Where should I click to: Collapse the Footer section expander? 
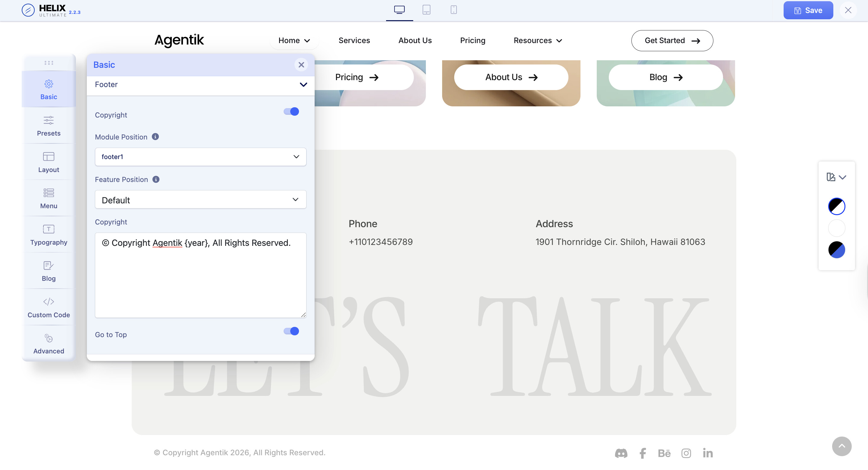point(303,85)
